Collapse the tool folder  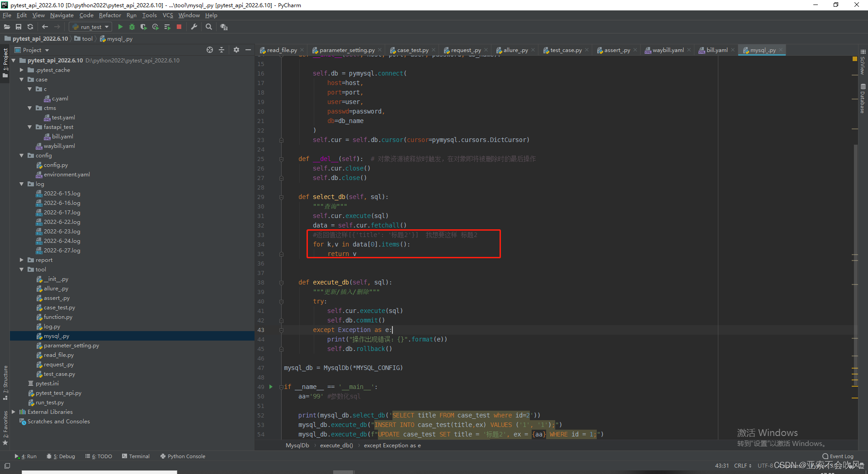[x=22, y=270]
